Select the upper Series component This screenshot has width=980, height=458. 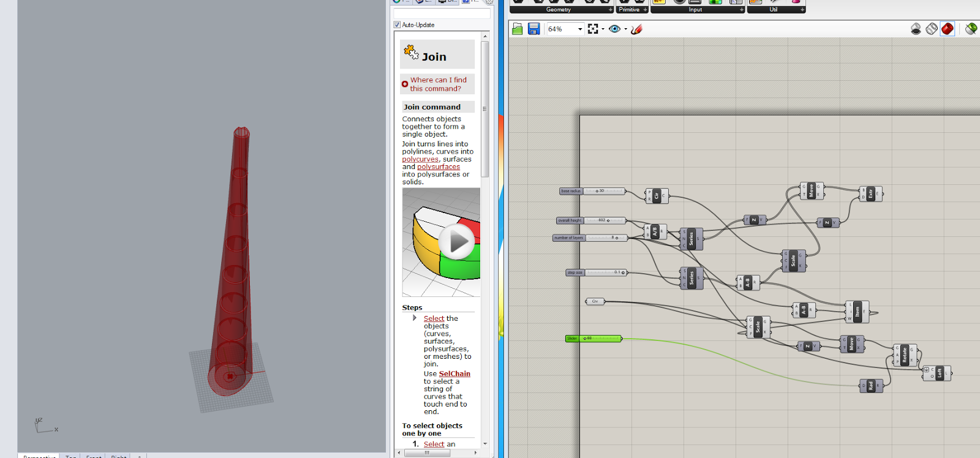pos(692,239)
